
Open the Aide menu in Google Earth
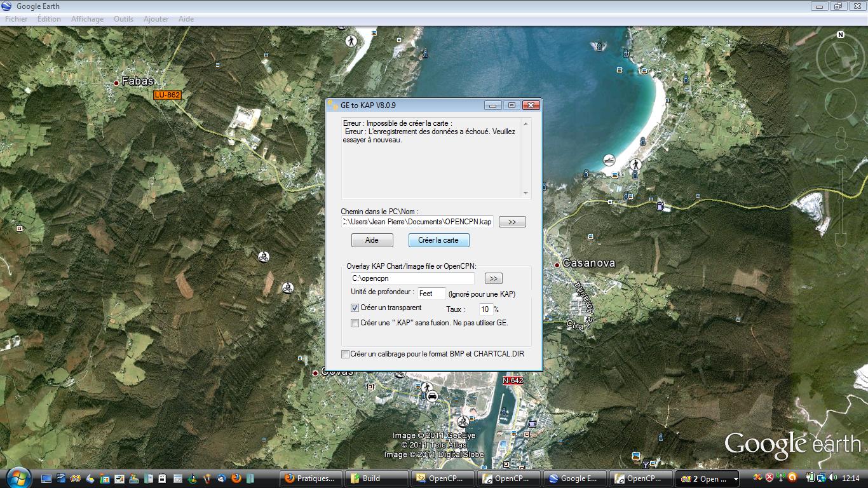pyautogui.click(x=186, y=19)
